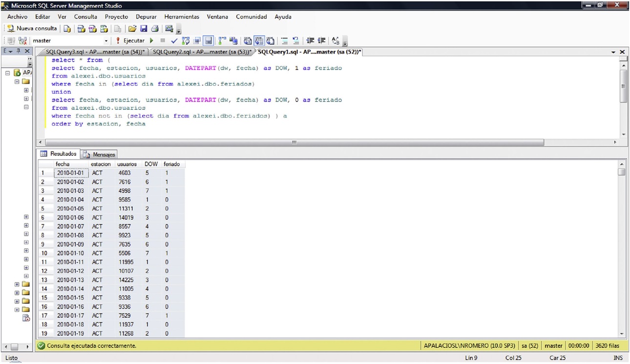The width and height of the screenshot is (630, 364).
Task: Click the Increase Indent icon
Action: click(x=321, y=41)
